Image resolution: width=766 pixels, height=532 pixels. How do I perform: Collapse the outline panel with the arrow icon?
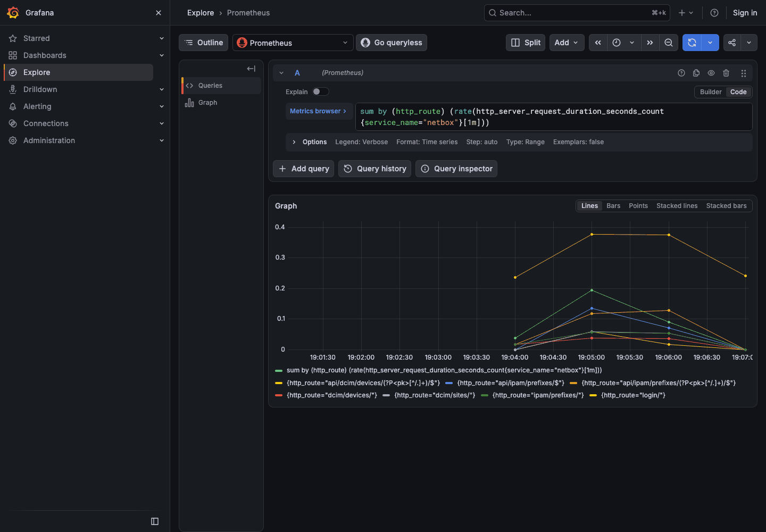251,69
